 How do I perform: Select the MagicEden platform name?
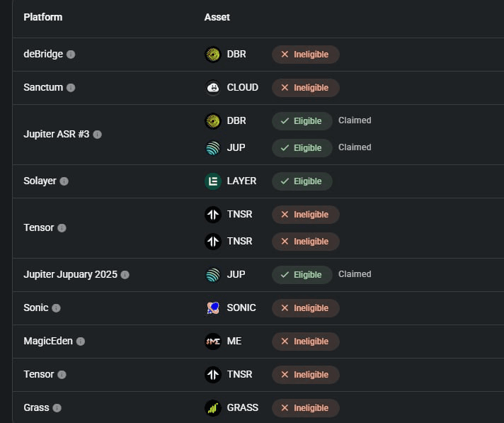coord(48,341)
